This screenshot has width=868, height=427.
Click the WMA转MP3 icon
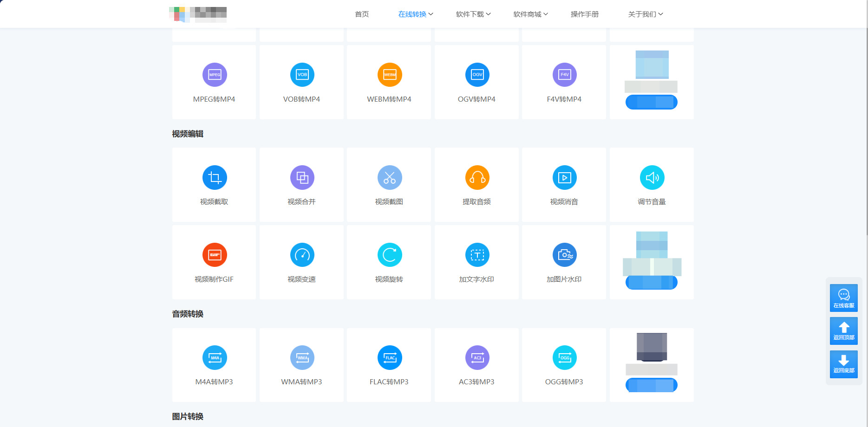pos(302,357)
